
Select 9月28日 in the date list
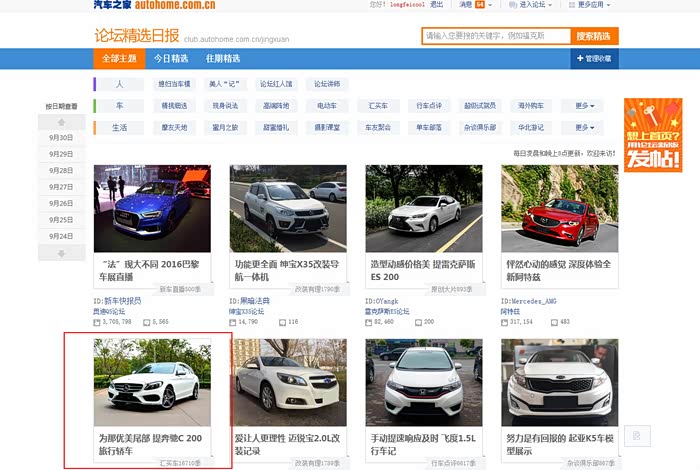click(61, 171)
